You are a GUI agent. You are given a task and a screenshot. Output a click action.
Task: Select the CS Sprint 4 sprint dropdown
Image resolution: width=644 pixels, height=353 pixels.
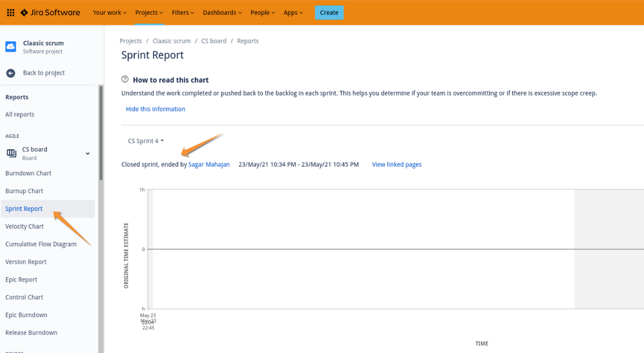point(146,141)
